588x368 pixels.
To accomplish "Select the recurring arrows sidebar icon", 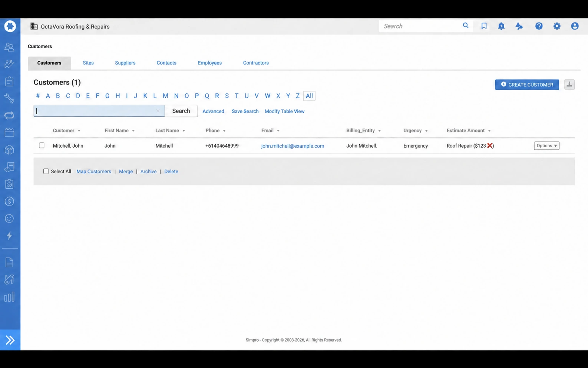I will (x=9, y=115).
